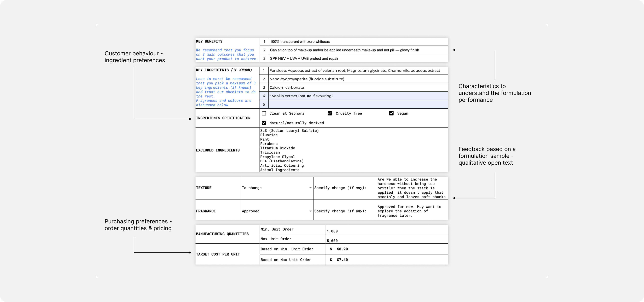
Task: Click the empty key ingredient row 5
Action: [x=358, y=104]
